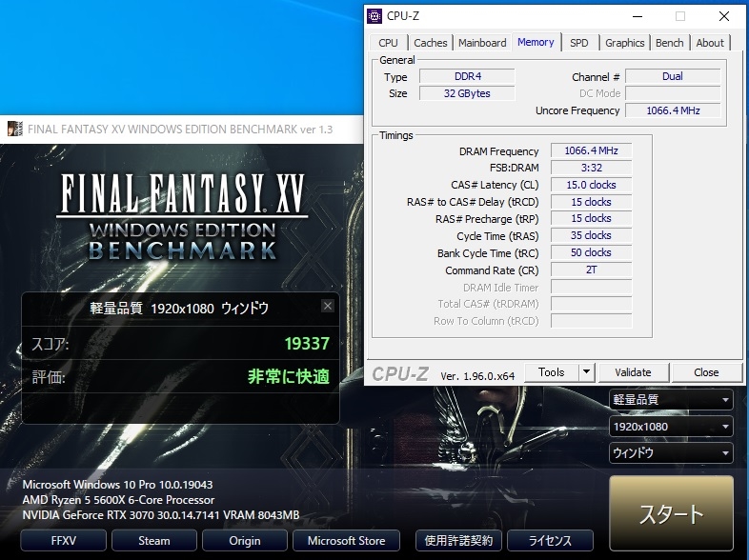Click the FFXV link button
The width and height of the screenshot is (749, 560).
(x=64, y=540)
